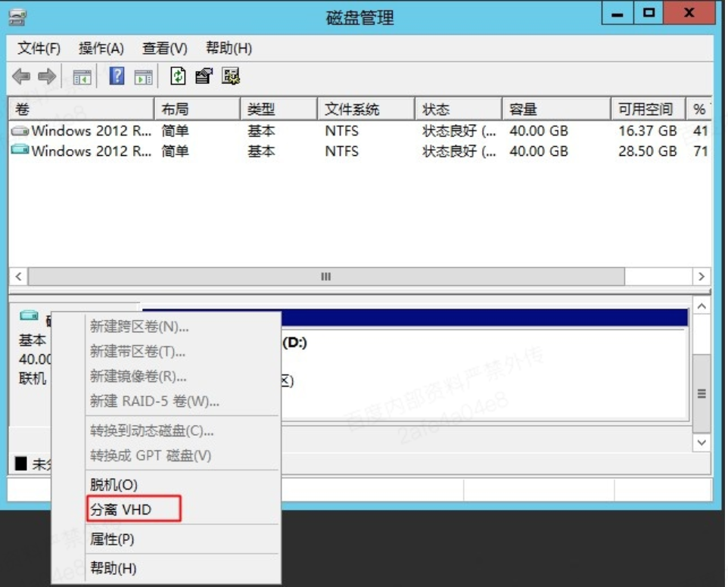The height and width of the screenshot is (587, 728).
Task: Click down arrow of the disk pane scrollbar
Action: click(702, 443)
